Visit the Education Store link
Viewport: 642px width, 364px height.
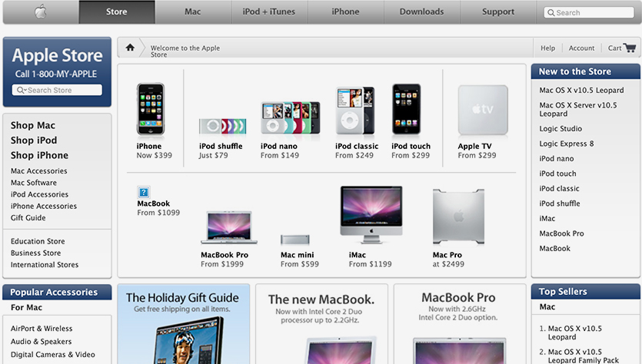point(38,241)
